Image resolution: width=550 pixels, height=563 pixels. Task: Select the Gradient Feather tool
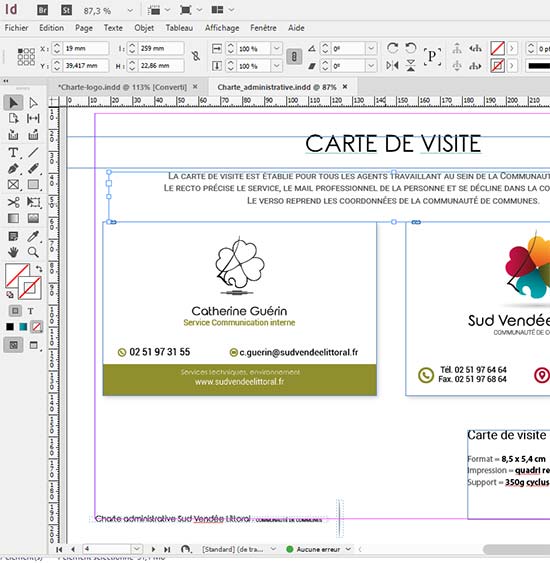pos(33,218)
